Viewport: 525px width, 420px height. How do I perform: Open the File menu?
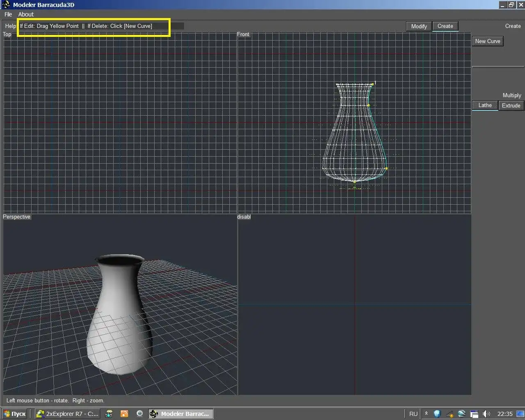pos(8,14)
